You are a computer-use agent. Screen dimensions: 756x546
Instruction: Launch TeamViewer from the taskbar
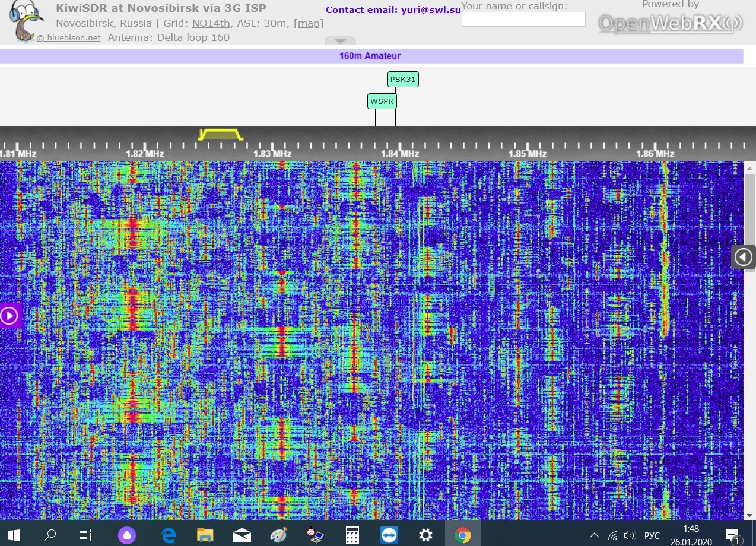point(389,535)
